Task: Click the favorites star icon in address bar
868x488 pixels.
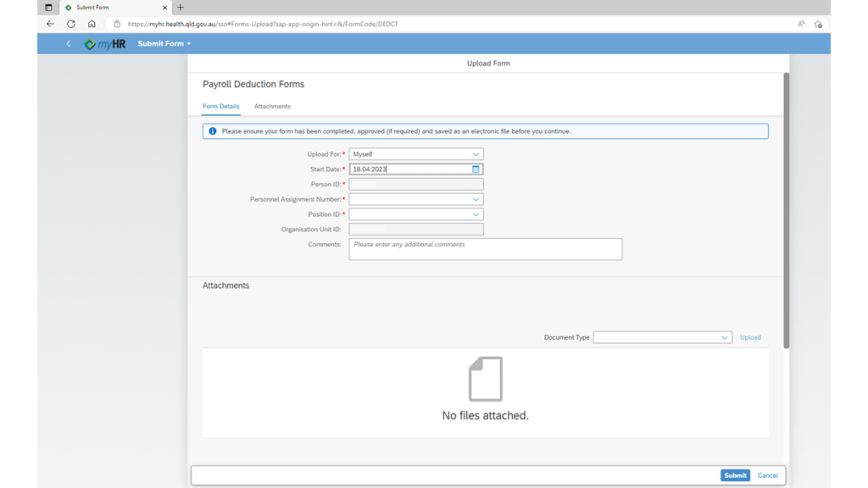Action: pyautogui.click(x=818, y=24)
